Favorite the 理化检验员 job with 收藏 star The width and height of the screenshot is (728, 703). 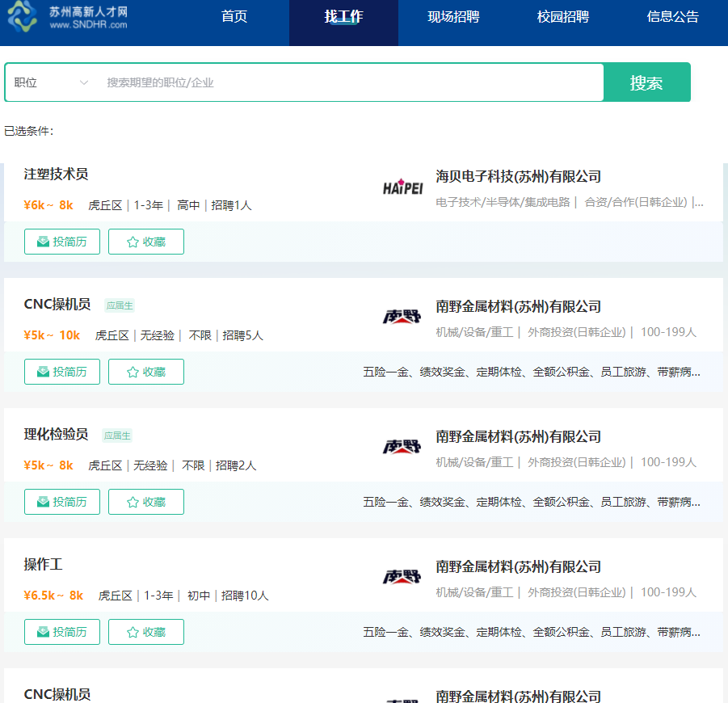click(x=146, y=502)
